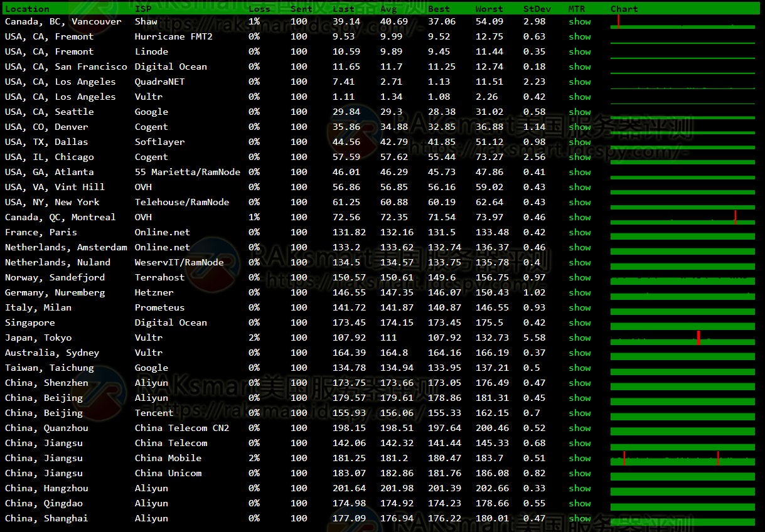Screen dimensions: 765x532
Task: Click the WeservIT/RamNode ISP cell
Action: tap(179, 262)
